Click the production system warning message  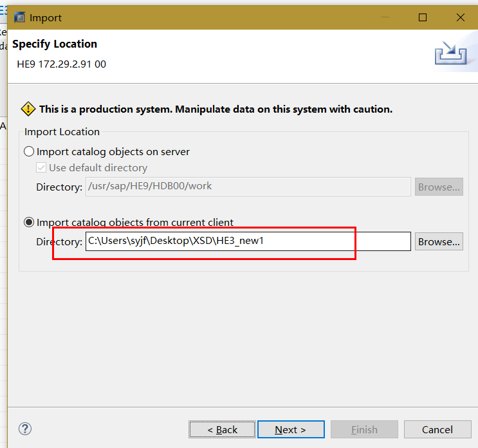tap(216, 109)
